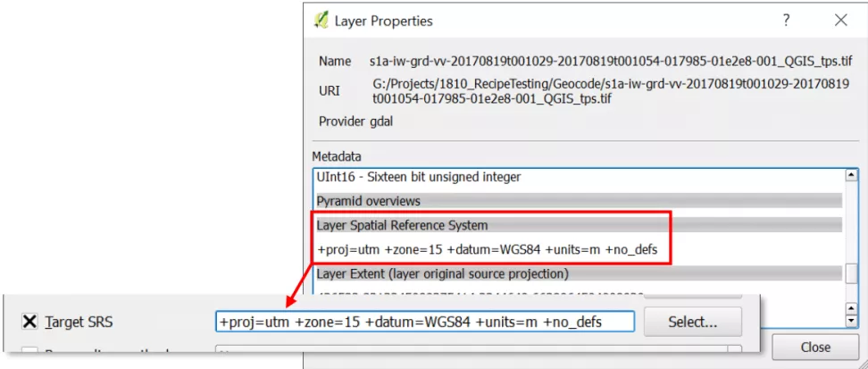Image resolution: width=868 pixels, height=369 pixels.
Task: Click the help question mark in Layer Properties
Action: click(x=786, y=21)
